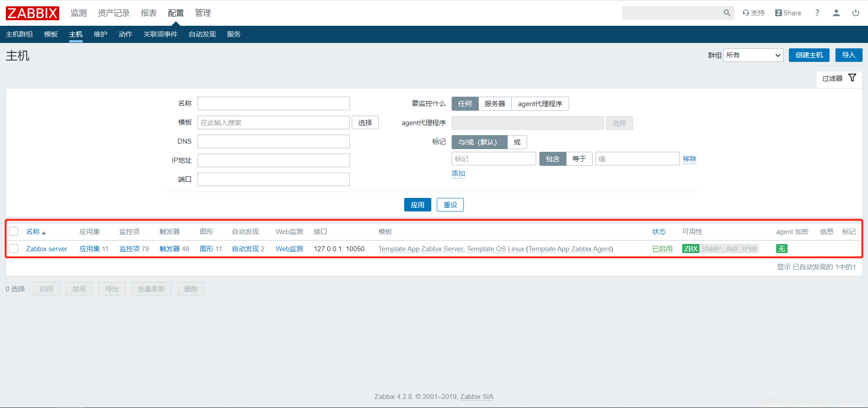Select 与/或 (默认) tag mode
This screenshot has height=408, width=868.
pyautogui.click(x=479, y=142)
